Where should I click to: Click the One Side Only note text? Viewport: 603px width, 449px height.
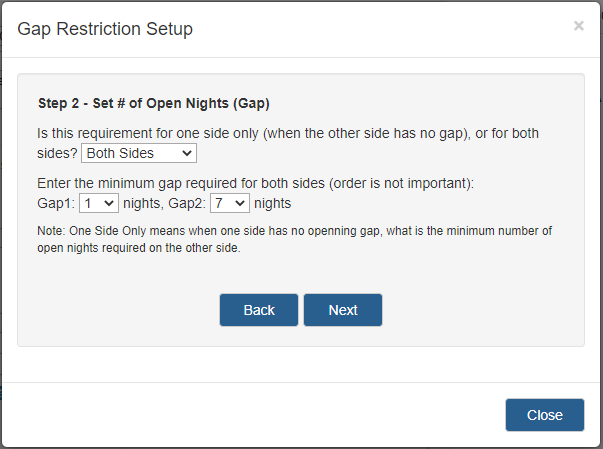(x=294, y=239)
